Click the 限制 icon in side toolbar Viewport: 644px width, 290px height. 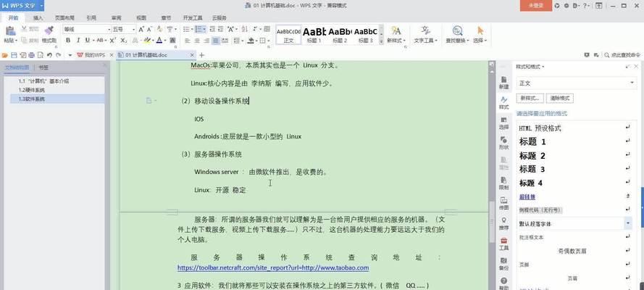tap(503, 183)
